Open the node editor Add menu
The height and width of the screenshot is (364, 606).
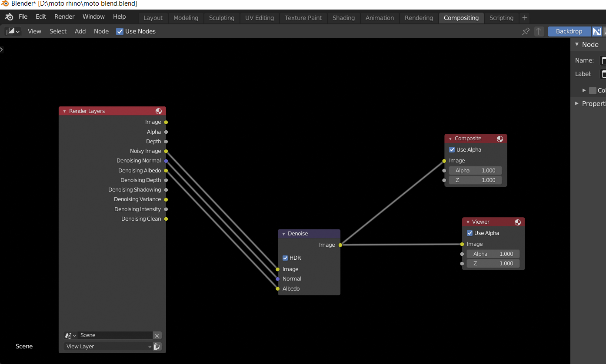[x=80, y=31]
